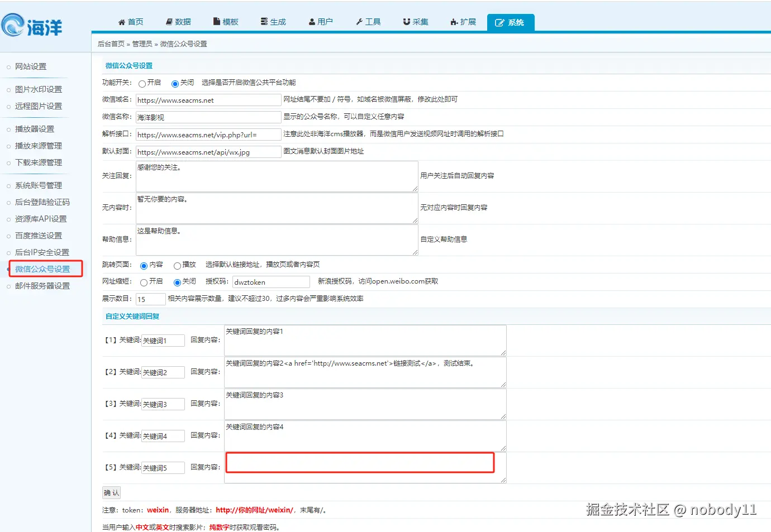
Task: Click the 海洋 logo icon
Action: tap(32, 26)
